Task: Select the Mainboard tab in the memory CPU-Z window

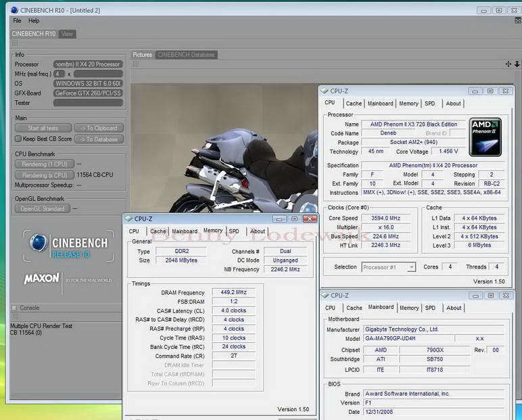Action: click(x=185, y=231)
